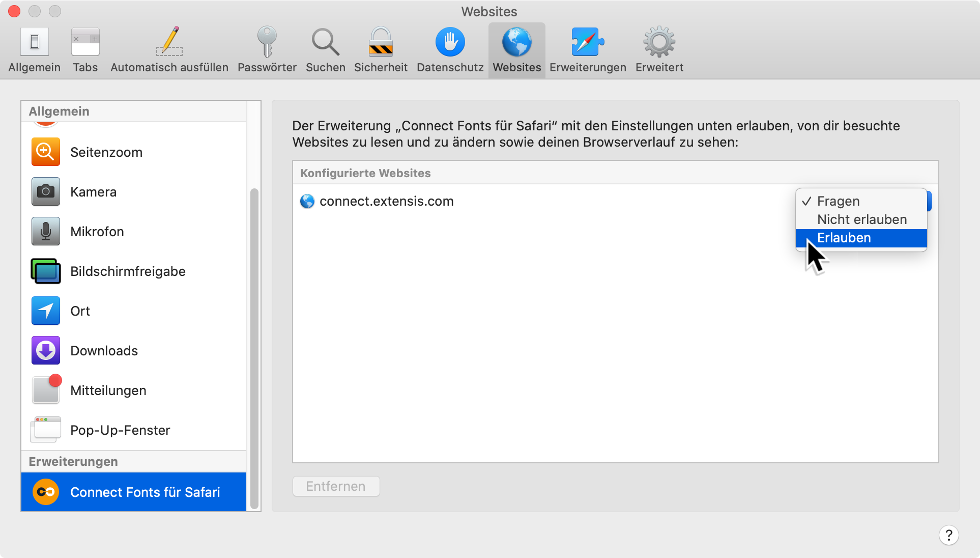Click the Mikrofon icon in sidebar

46,231
